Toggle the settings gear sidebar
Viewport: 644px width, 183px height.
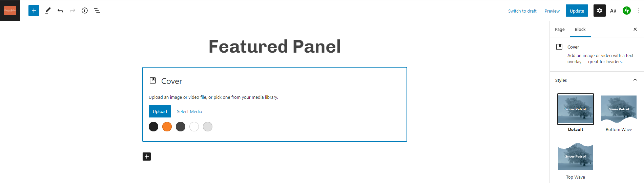pyautogui.click(x=600, y=11)
